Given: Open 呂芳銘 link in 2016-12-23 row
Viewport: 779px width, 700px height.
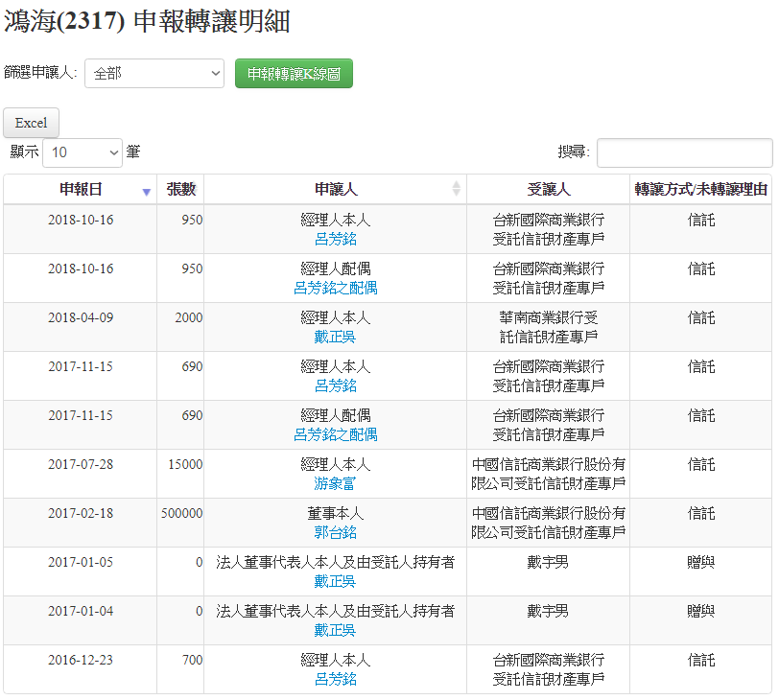Looking at the screenshot, I should pyautogui.click(x=335, y=680).
